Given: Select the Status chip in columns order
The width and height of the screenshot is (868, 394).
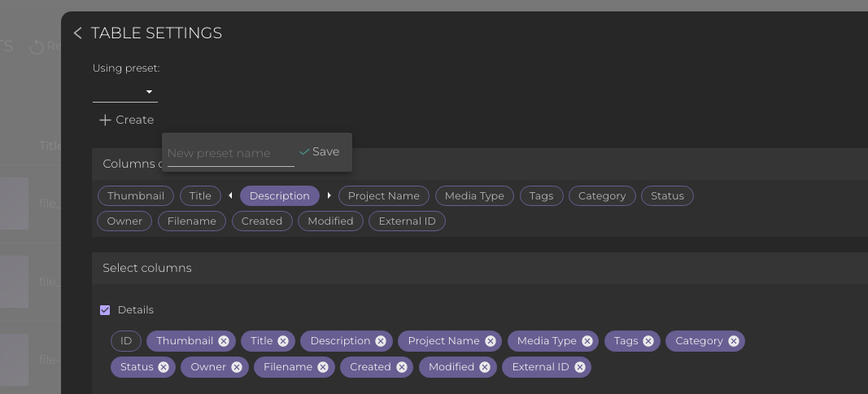Looking at the screenshot, I should click(x=667, y=195).
